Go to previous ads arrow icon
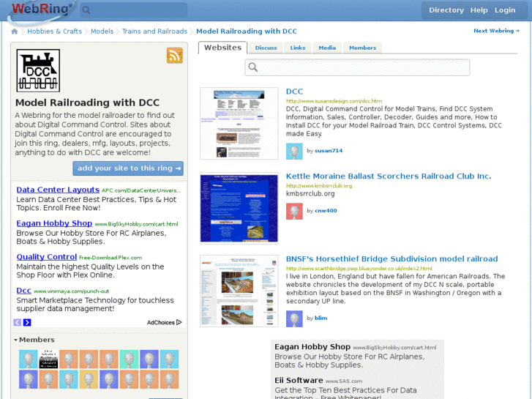Image resolution: width=532 pixels, height=399 pixels. pos(18,322)
